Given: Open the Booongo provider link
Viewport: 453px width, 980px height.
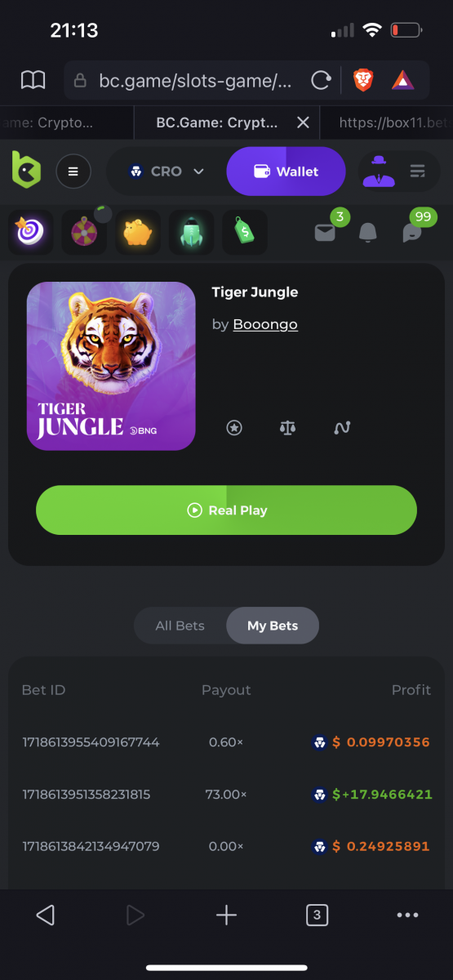Looking at the screenshot, I should tap(265, 324).
